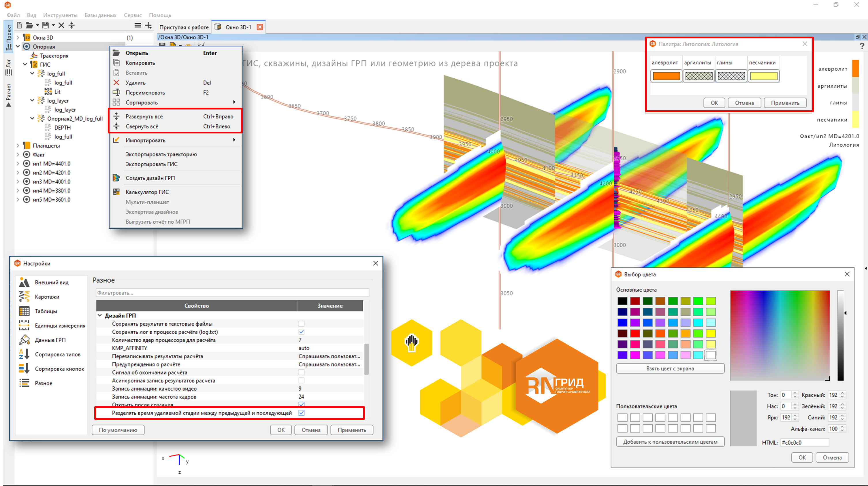The height and width of the screenshot is (486, 868).
Task: Click the Траектория trajectory icon in tree
Action: pyautogui.click(x=34, y=56)
